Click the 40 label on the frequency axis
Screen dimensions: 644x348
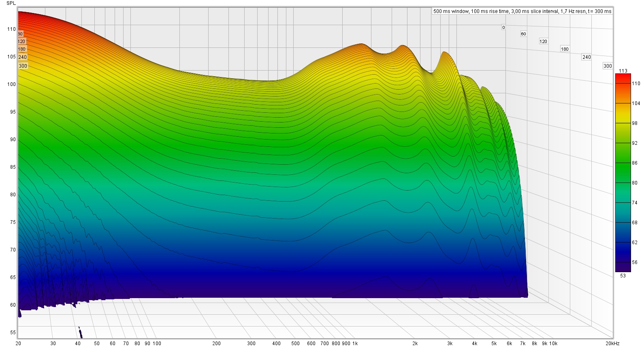pyautogui.click(x=78, y=344)
